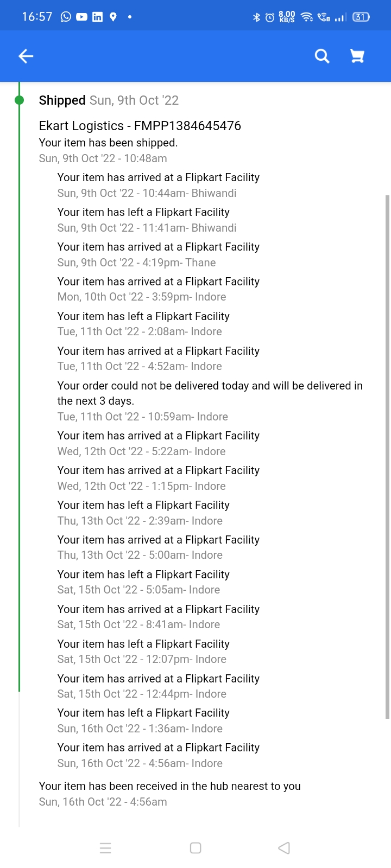Tap the LinkedIn notification icon
This screenshot has width=391, height=868.
click(x=97, y=17)
